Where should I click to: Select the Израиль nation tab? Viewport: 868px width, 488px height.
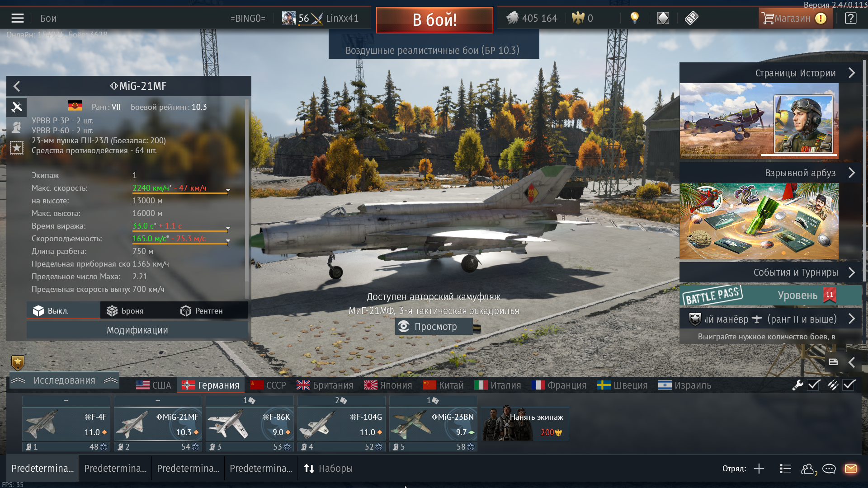point(684,385)
